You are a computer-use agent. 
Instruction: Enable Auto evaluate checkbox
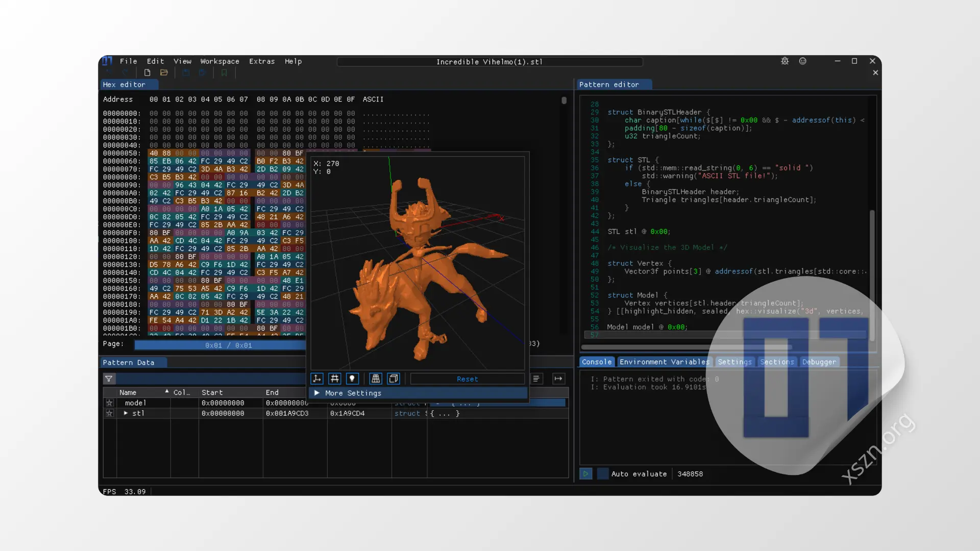pyautogui.click(x=603, y=473)
